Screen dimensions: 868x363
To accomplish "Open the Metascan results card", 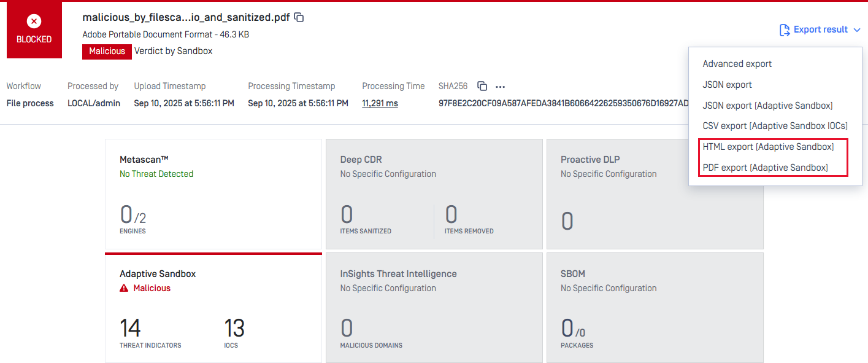I will pos(213,193).
